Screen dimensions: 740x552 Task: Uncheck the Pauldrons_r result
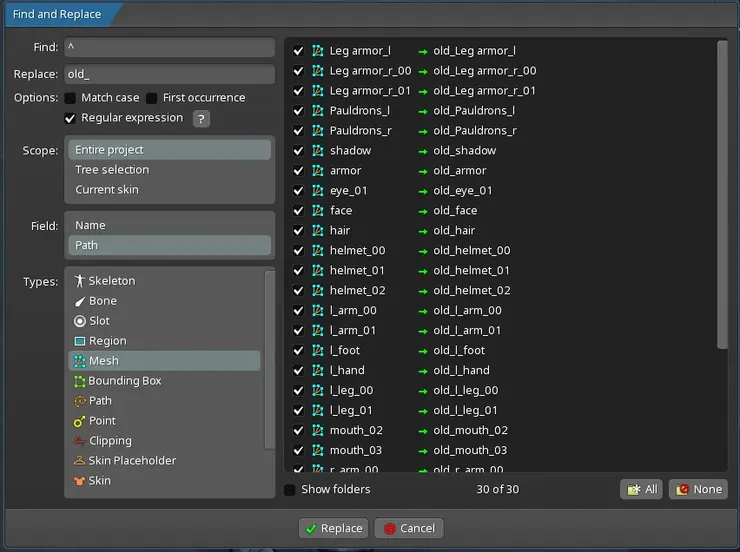click(x=298, y=131)
